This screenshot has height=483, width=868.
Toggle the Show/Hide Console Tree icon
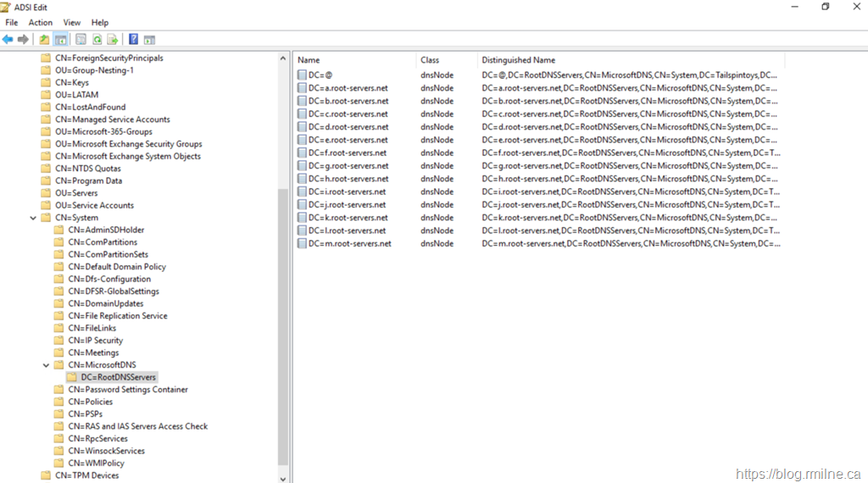click(61, 39)
